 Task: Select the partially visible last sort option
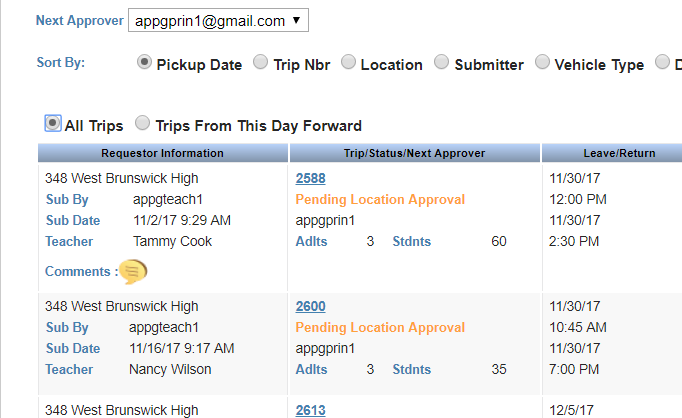pyautogui.click(x=662, y=62)
